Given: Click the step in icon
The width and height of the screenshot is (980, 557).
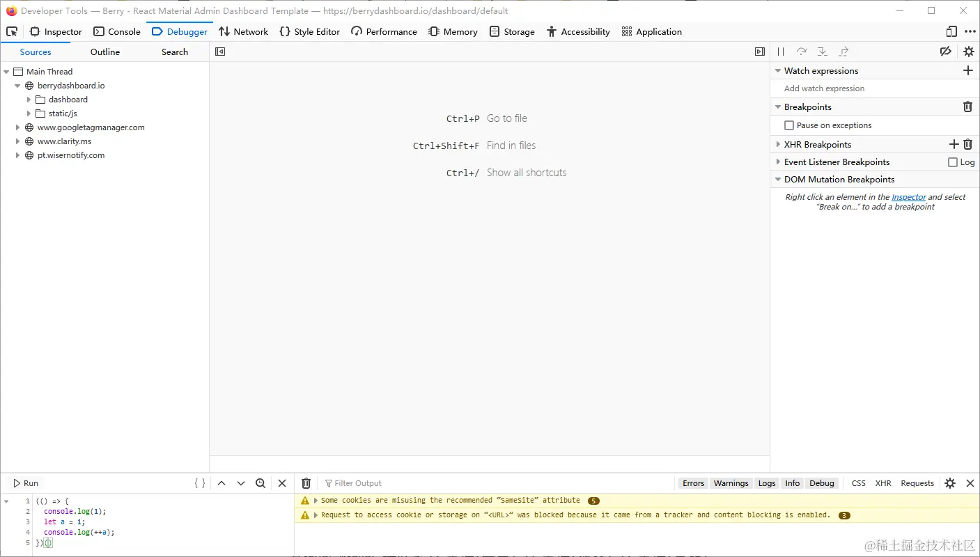Looking at the screenshot, I should [x=823, y=52].
